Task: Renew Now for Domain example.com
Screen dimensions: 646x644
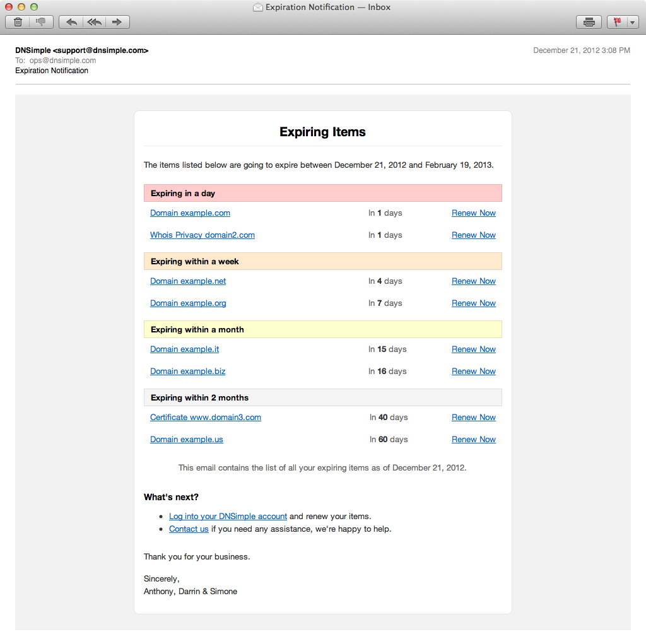Action: (x=473, y=213)
